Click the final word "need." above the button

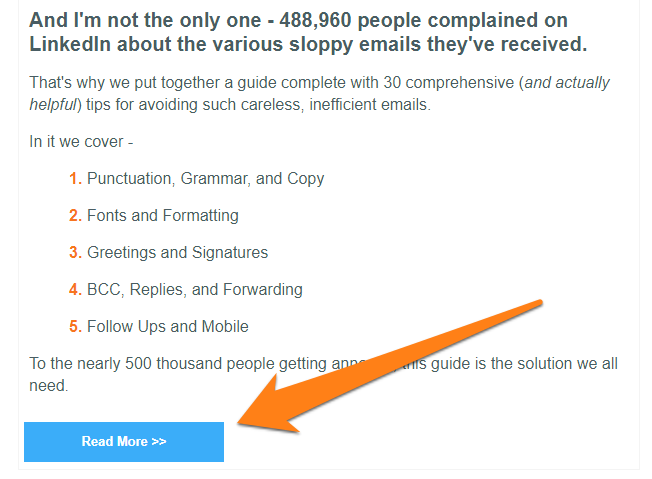tap(49, 385)
